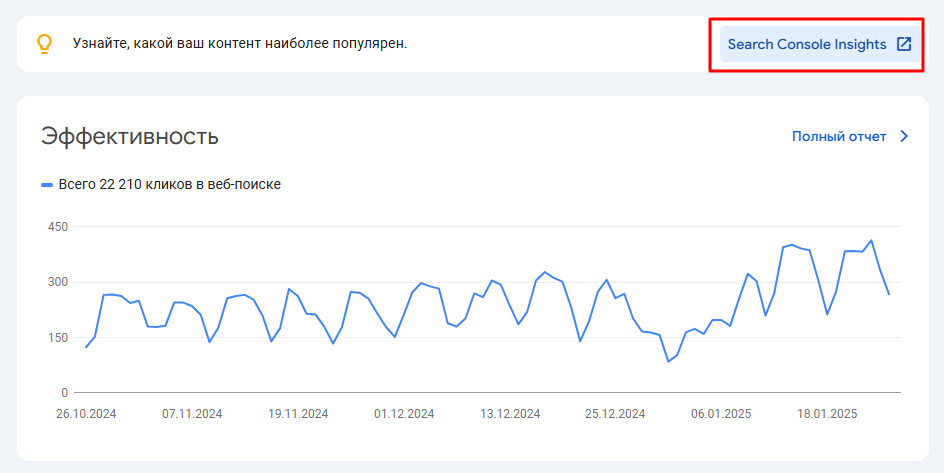Click the external link icon on Insights button
The width and height of the screenshot is (944, 473).
pos(903,44)
